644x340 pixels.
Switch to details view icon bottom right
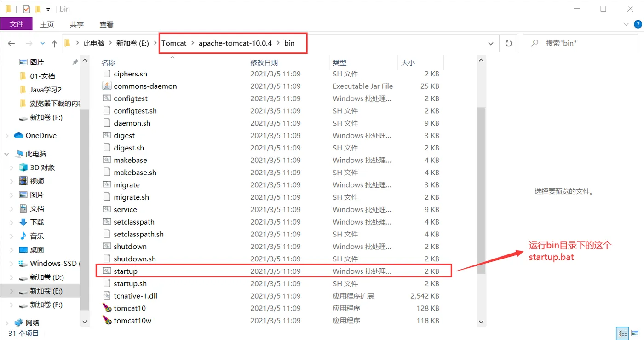click(x=623, y=333)
